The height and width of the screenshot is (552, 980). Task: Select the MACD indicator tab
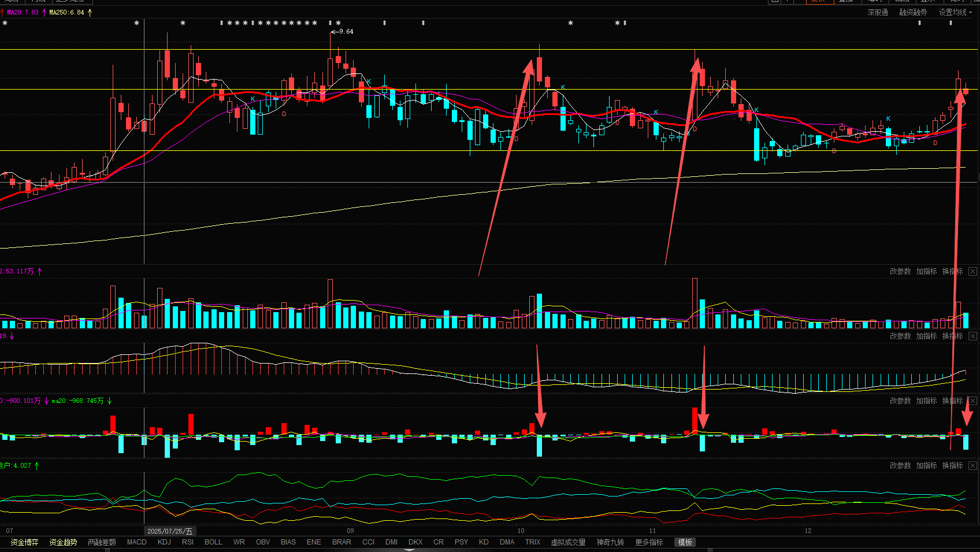pos(137,542)
